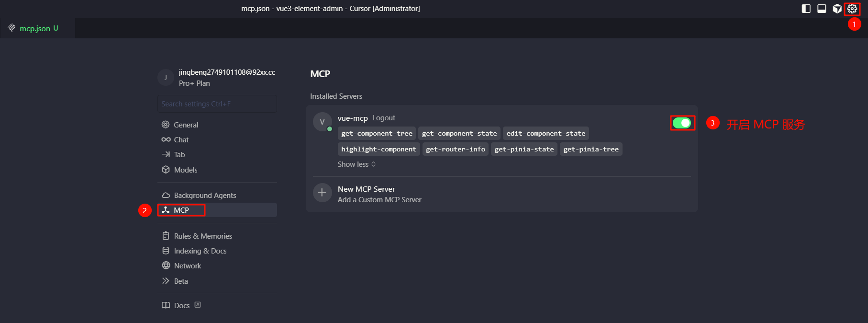The image size is (868, 323).
Task: Select the MCP settings section
Action: [217, 210]
